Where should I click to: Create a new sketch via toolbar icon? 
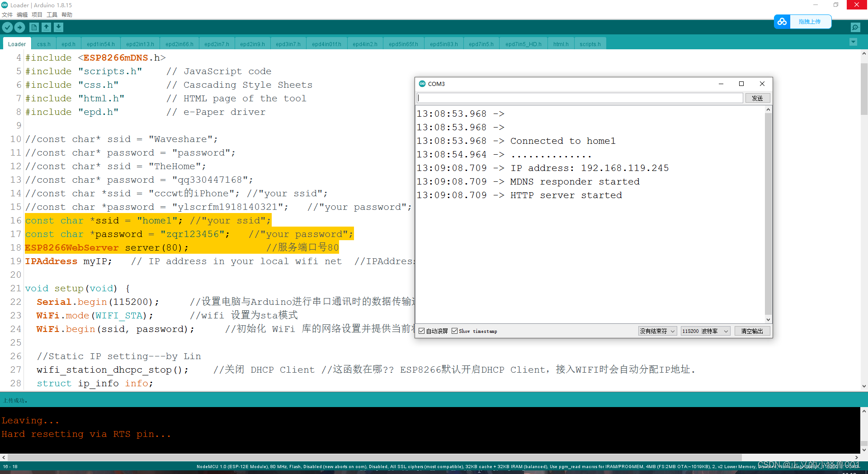[34, 27]
